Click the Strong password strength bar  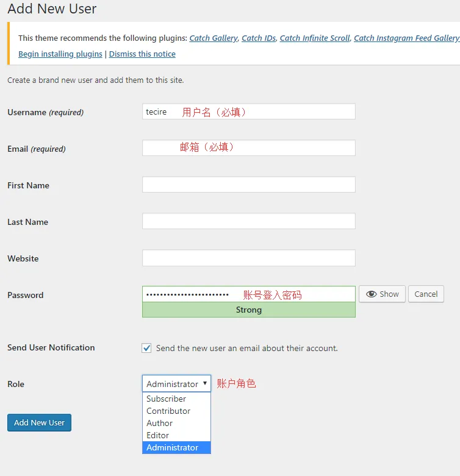tap(248, 310)
